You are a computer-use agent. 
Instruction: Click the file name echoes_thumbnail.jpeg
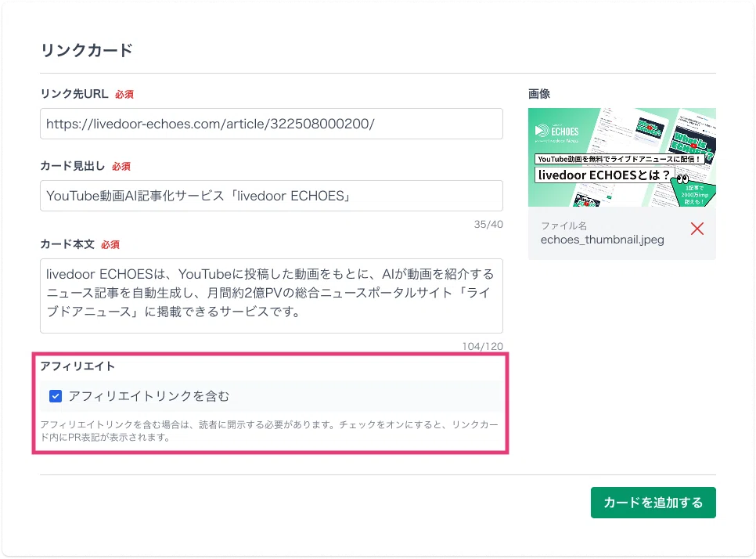tap(602, 240)
